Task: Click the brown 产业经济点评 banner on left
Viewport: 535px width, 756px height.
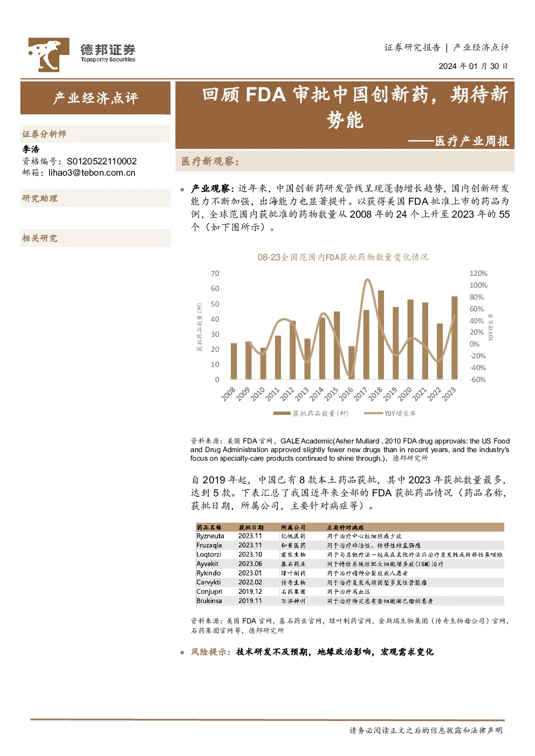Action: click(95, 98)
